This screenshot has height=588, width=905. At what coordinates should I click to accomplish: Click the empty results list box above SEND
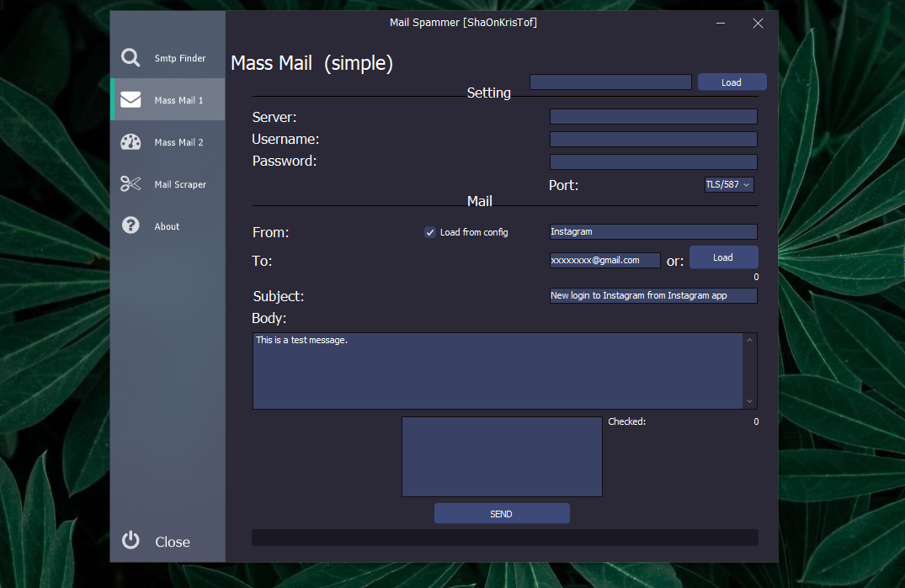[x=502, y=457]
